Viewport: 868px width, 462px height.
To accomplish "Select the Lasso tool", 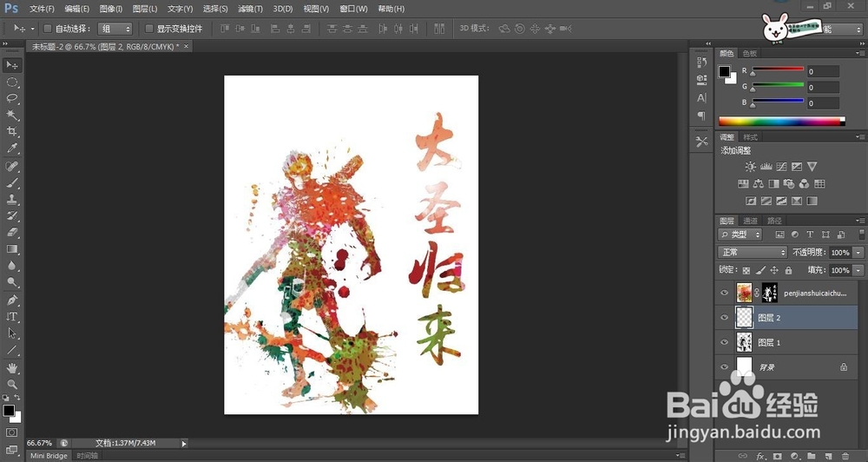I will 12,99.
